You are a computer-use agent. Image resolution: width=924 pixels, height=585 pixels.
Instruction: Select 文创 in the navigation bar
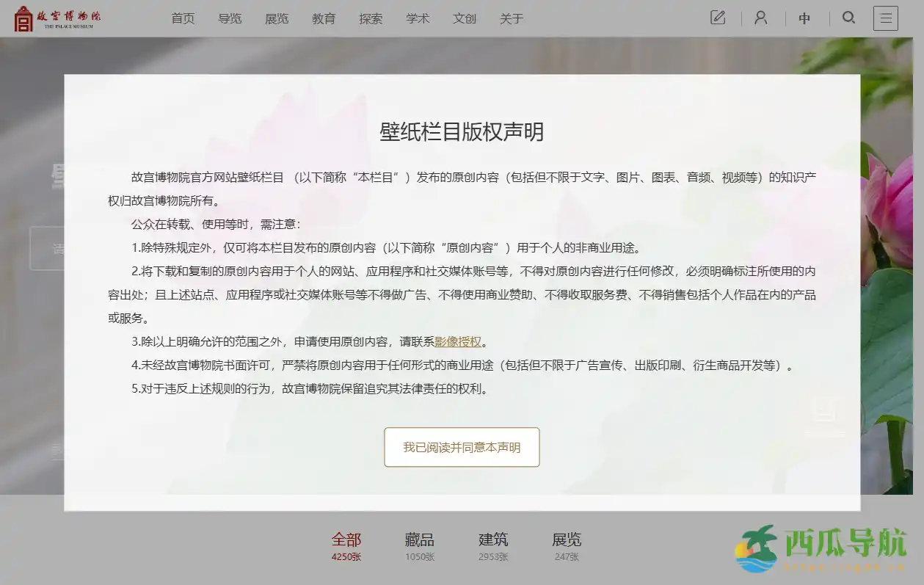coord(464,18)
